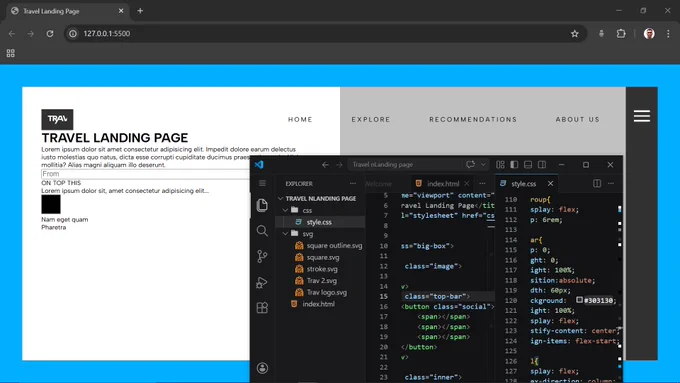Open index.html in the file tree
This screenshot has height=383, width=680.
pyautogui.click(x=318, y=304)
